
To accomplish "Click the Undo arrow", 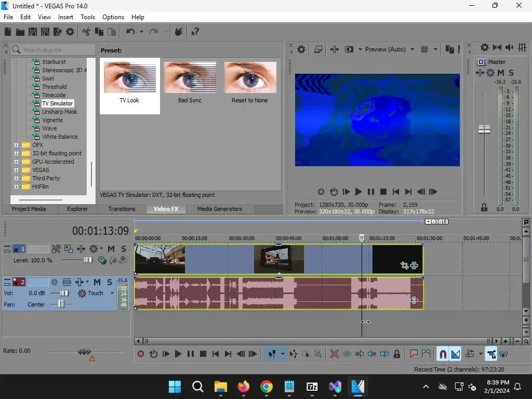I will (130, 32).
